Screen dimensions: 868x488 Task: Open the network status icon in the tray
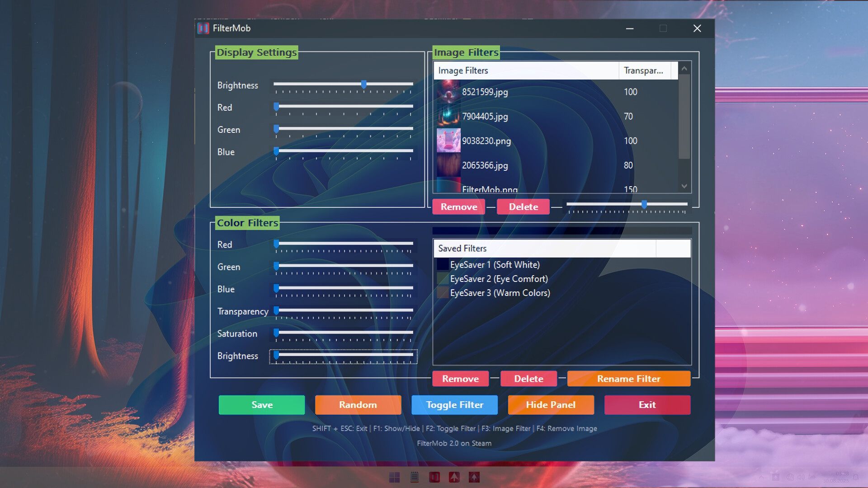(x=790, y=477)
